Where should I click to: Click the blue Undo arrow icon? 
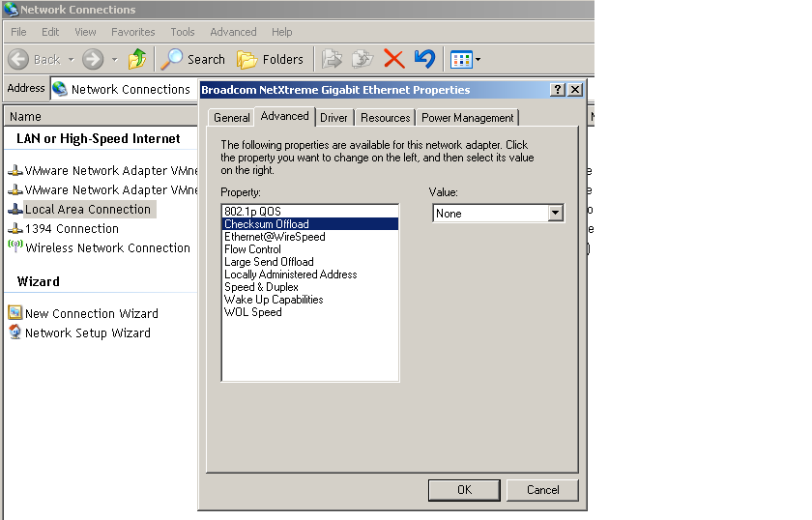425,59
